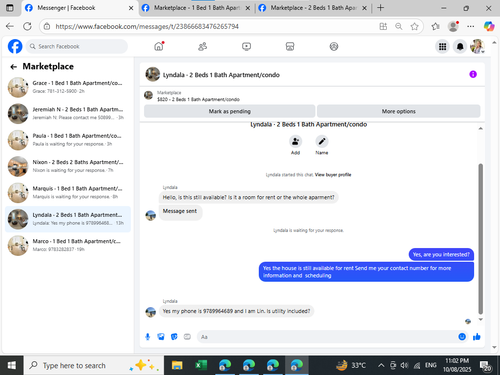Attach a file with the photo icon

click(161, 337)
